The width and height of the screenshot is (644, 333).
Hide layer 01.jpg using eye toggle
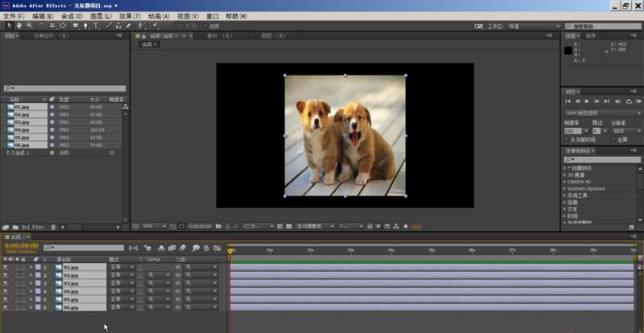(x=5, y=267)
